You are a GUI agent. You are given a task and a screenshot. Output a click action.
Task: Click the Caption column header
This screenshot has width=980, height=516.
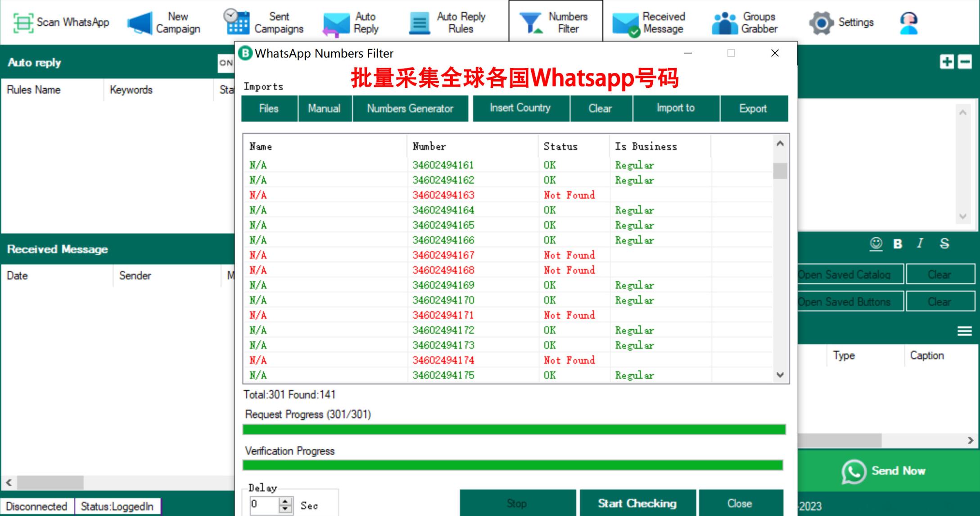pyautogui.click(x=942, y=356)
